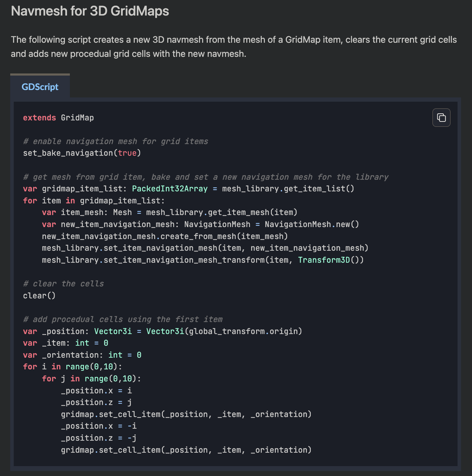Click the PackedInt32Array type annotation
Screen dimensions: 472x476
click(169, 189)
